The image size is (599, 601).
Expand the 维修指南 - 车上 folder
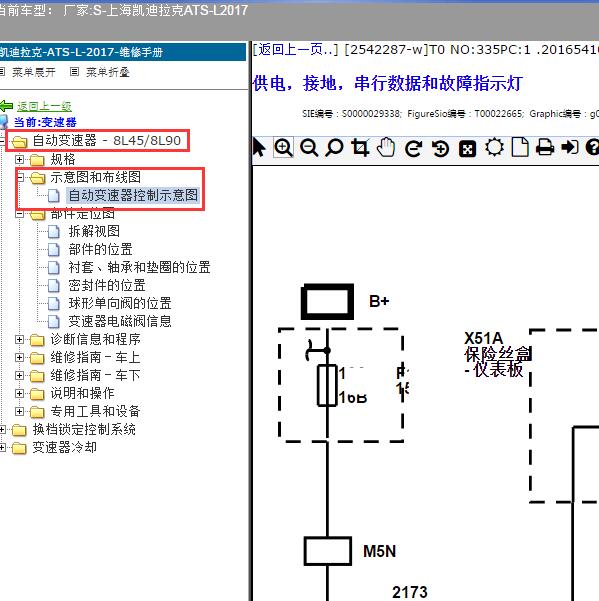(x=20, y=358)
